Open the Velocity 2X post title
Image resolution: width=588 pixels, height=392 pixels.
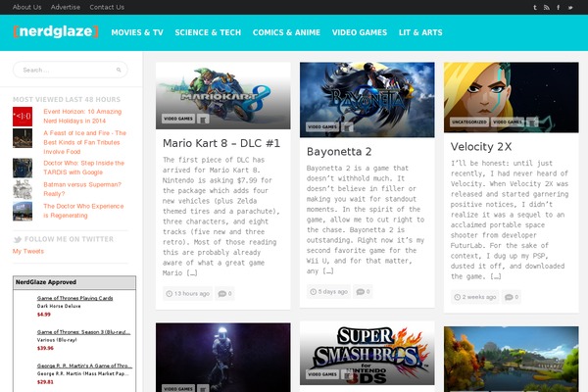(x=481, y=147)
